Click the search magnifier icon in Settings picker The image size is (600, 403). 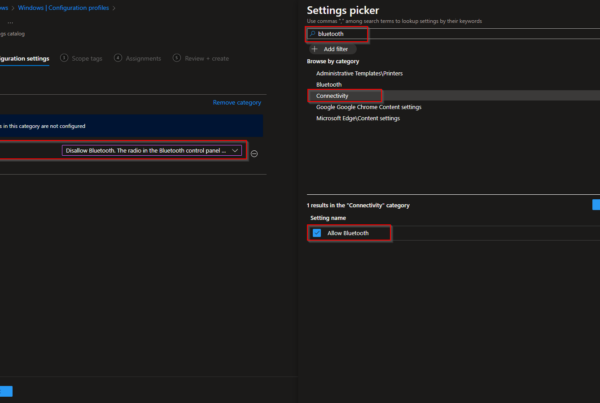point(314,34)
